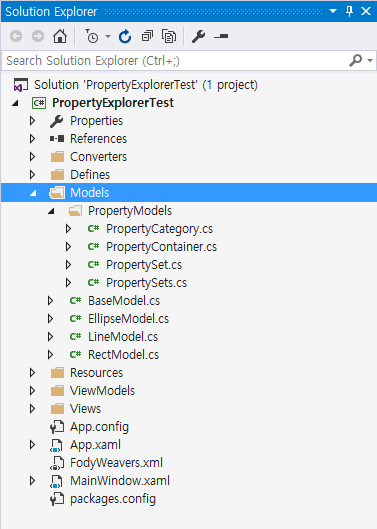Expand the Resources folder
Screen dimensions: 377x529
[x=32, y=372]
